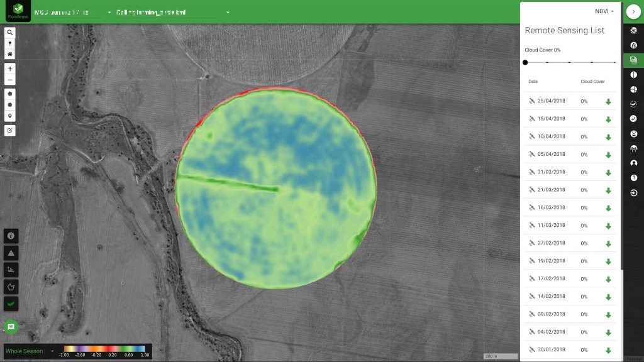
Task: Open the info panel button
Action: coord(11,236)
